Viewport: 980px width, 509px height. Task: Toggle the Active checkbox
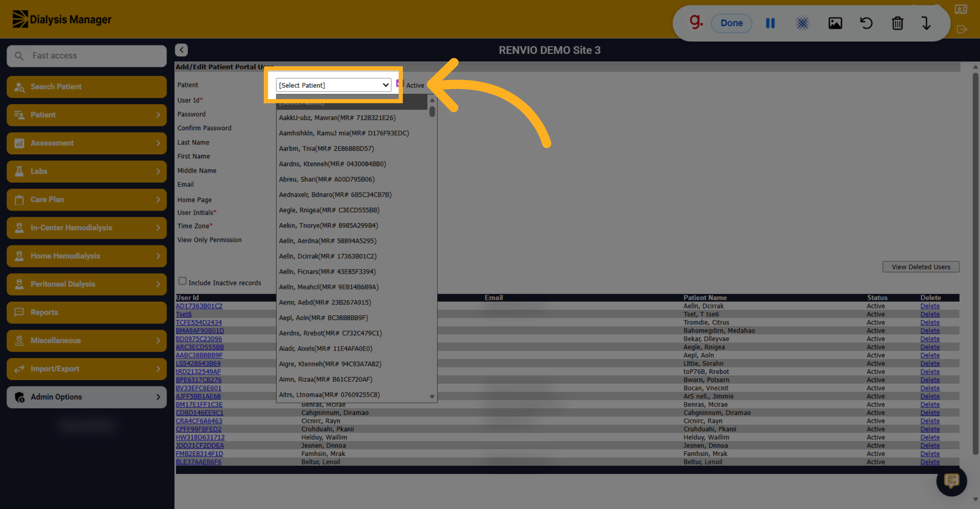point(399,84)
